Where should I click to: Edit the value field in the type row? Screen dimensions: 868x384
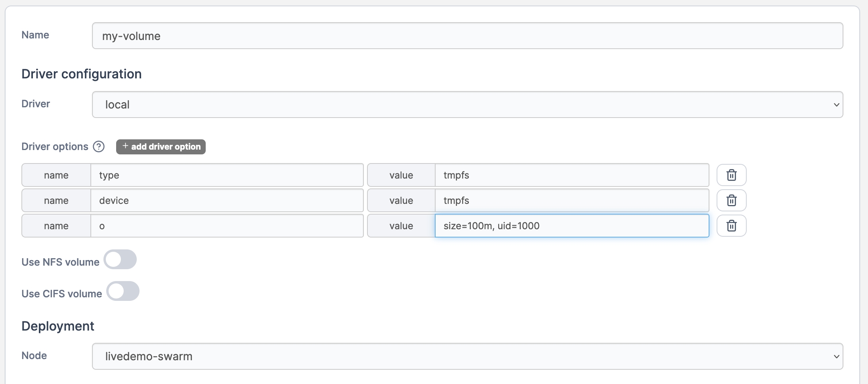click(572, 175)
